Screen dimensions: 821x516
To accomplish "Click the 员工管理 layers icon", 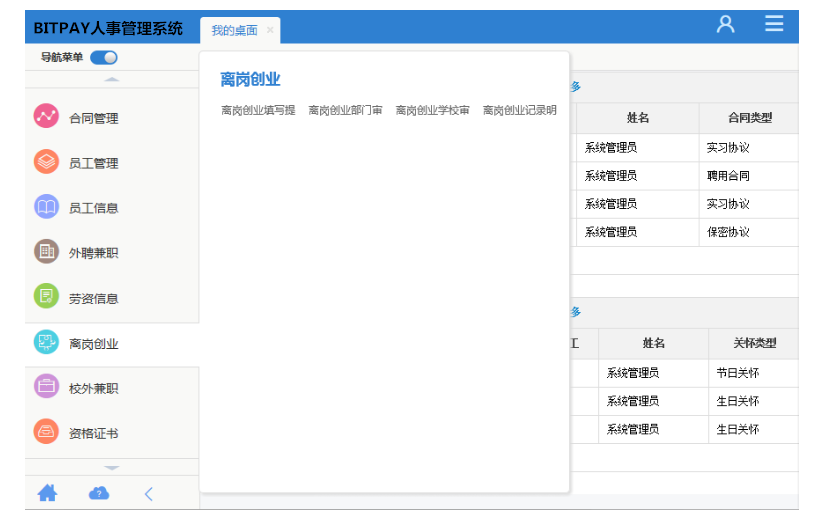I will (46, 161).
